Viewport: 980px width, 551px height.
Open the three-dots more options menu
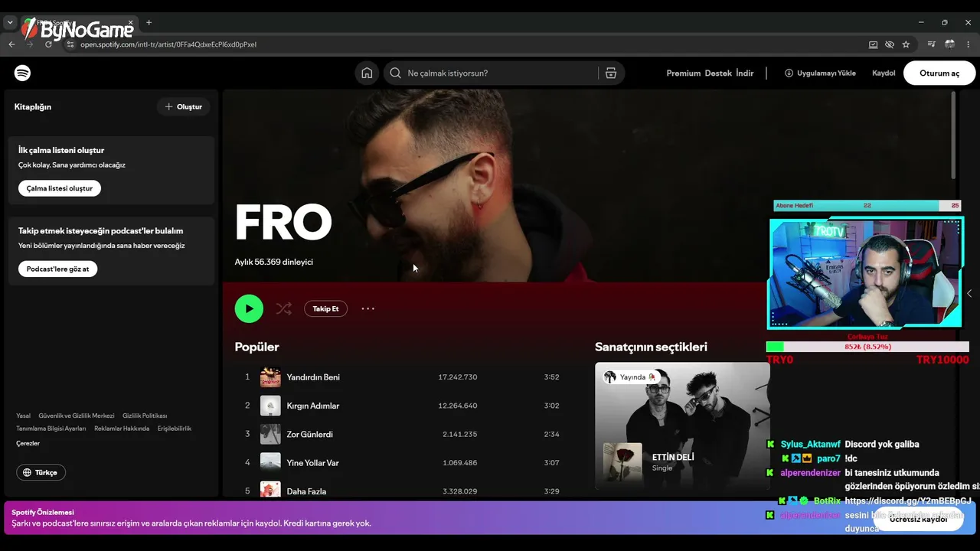click(x=368, y=308)
